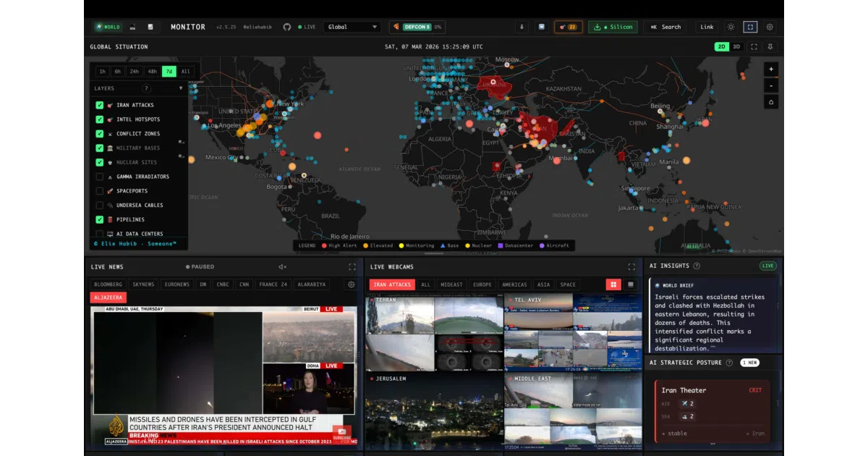Select the CNN news channel
Viewport: 868px width, 456px height.
pos(244,284)
